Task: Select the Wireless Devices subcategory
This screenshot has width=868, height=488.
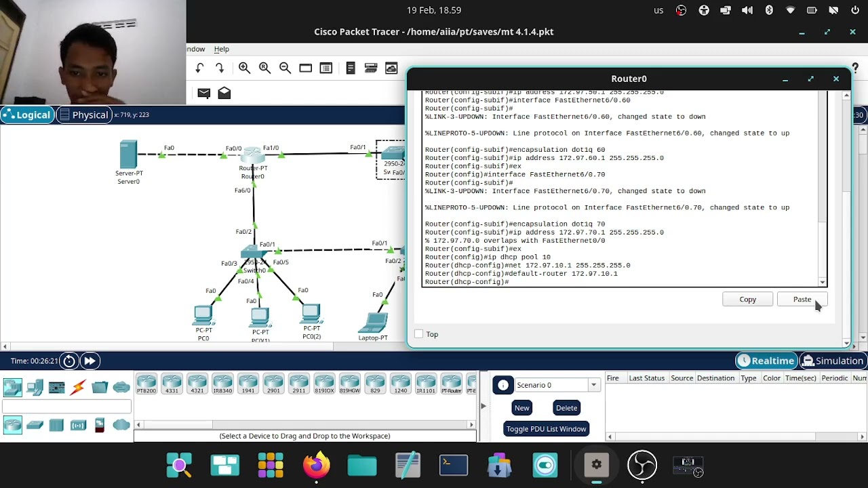Action: 78,425
